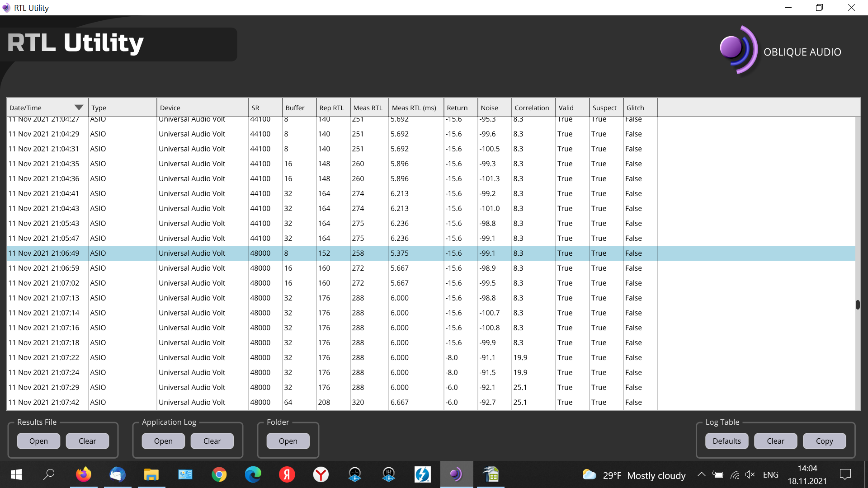Launch Google Chrome from the taskbar

[219, 474]
